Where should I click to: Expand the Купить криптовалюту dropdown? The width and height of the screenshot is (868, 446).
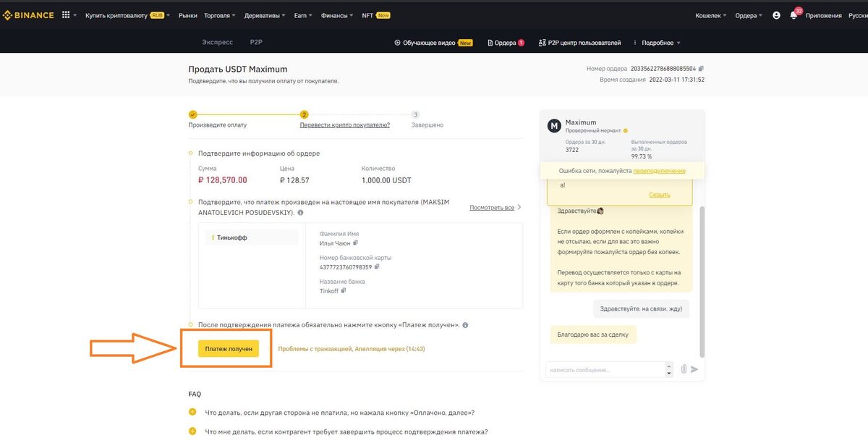pyautogui.click(x=127, y=15)
